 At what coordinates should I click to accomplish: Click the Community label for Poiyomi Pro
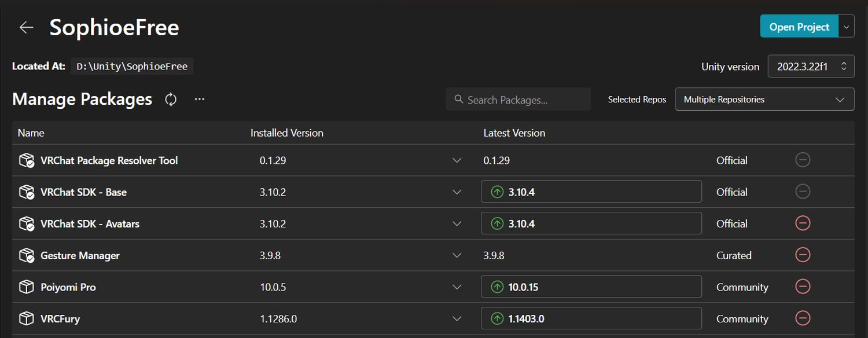[x=742, y=287]
